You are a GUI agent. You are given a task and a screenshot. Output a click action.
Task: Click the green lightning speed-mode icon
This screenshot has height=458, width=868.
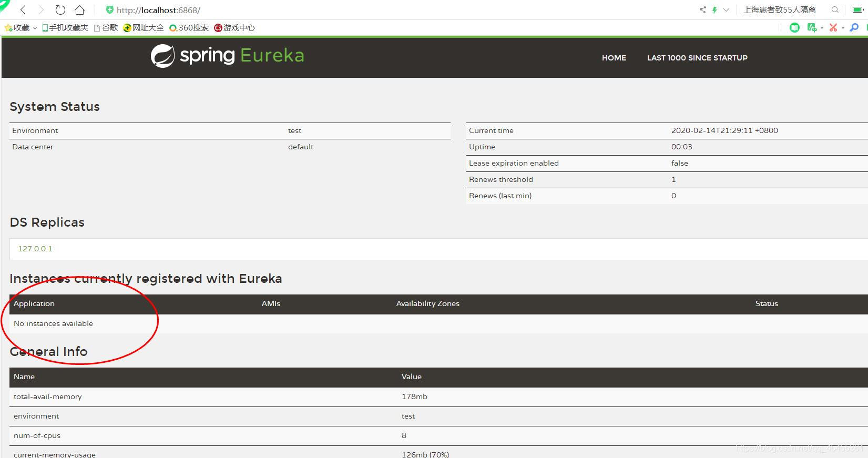(x=714, y=10)
